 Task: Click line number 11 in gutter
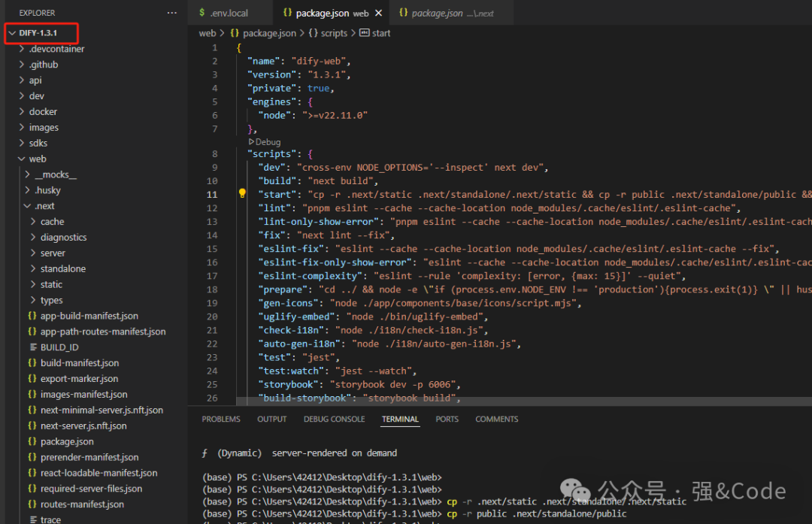tap(212, 195)
